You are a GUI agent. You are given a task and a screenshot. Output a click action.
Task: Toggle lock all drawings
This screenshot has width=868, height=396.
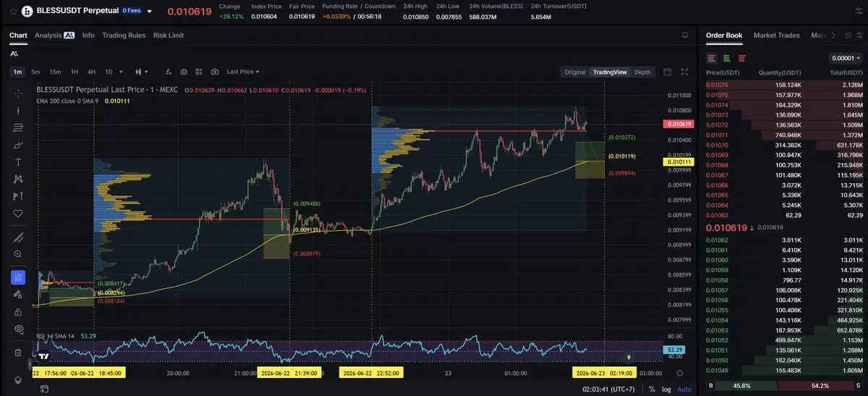(x=18, y=312)
